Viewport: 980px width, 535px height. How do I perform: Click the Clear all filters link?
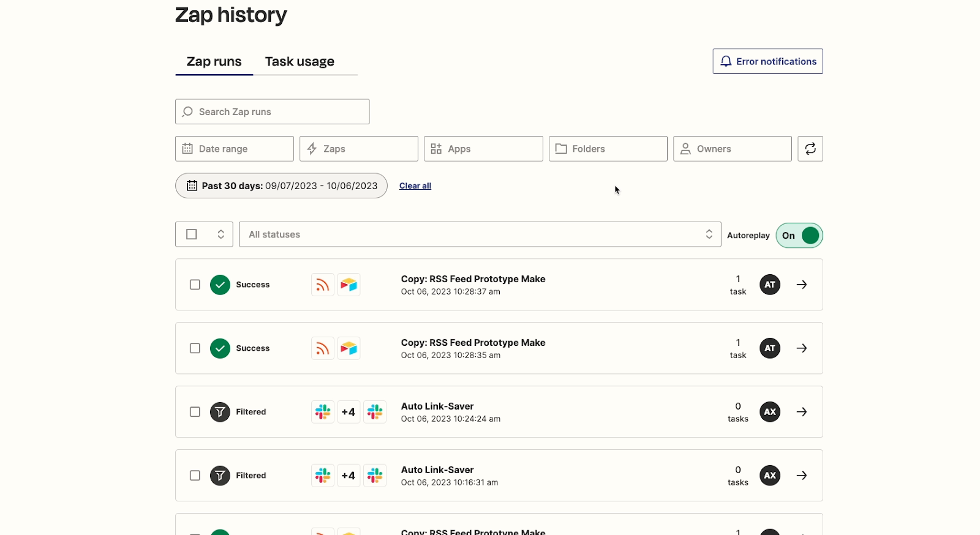pos(415,185)
